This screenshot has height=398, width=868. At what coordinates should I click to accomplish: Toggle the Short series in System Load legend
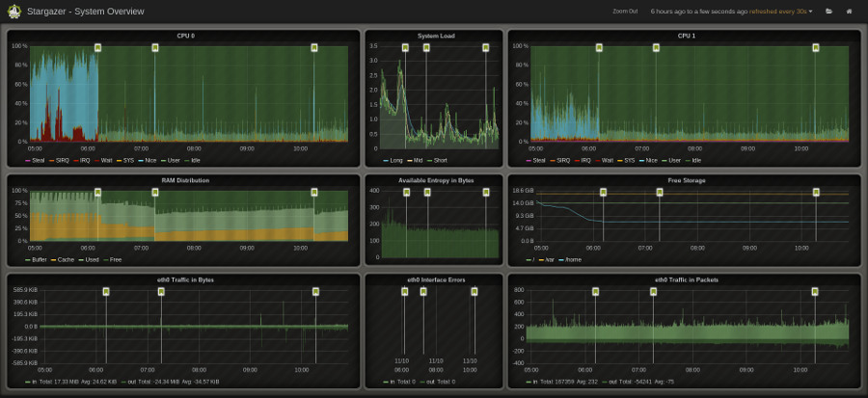click(440, 161)
